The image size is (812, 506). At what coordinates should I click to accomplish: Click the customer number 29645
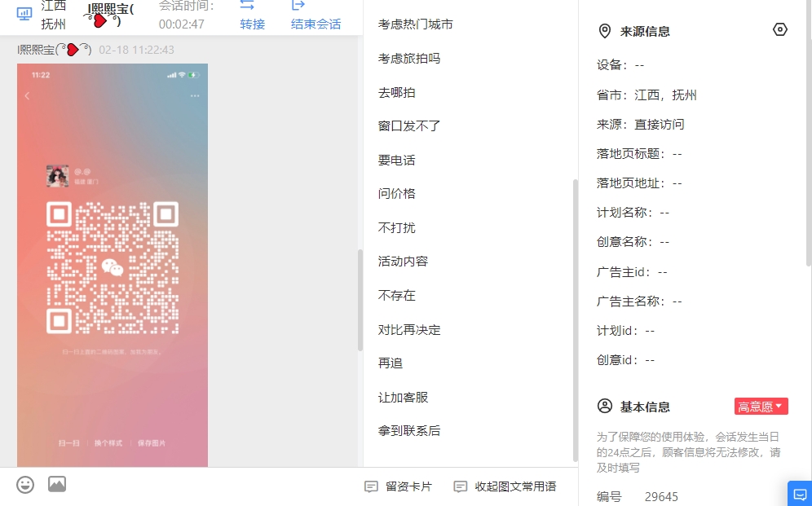661,497
